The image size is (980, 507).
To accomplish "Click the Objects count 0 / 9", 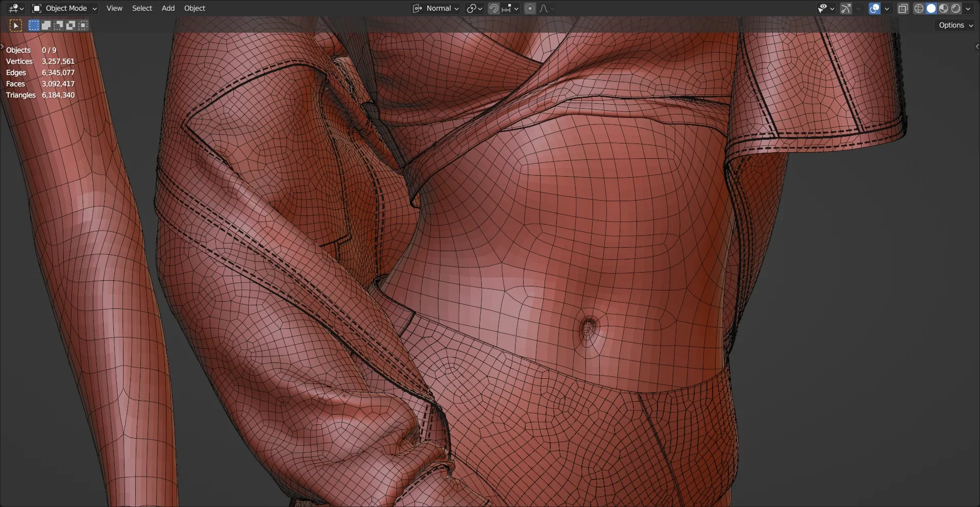I will coord(49,50).
